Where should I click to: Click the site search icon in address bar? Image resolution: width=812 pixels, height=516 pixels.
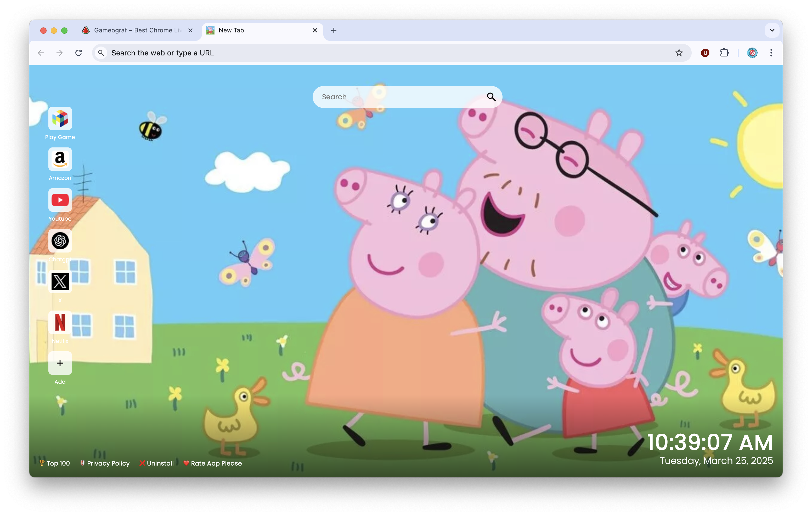coord(100,53)
